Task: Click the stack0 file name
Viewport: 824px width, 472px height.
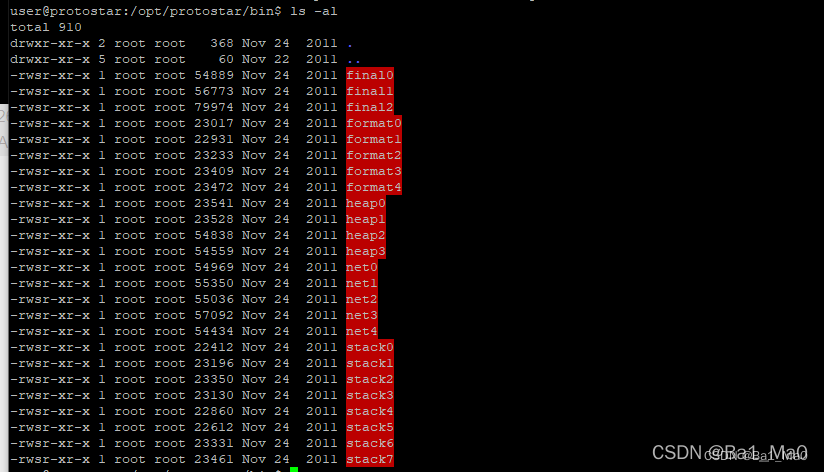Action: pos(369,347)
